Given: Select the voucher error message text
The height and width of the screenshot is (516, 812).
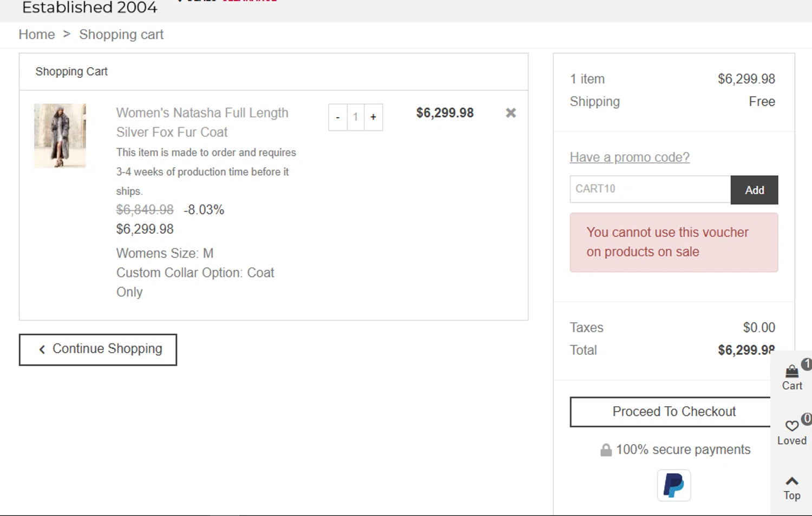Looking at the screenshot, I should coord(667,242).
